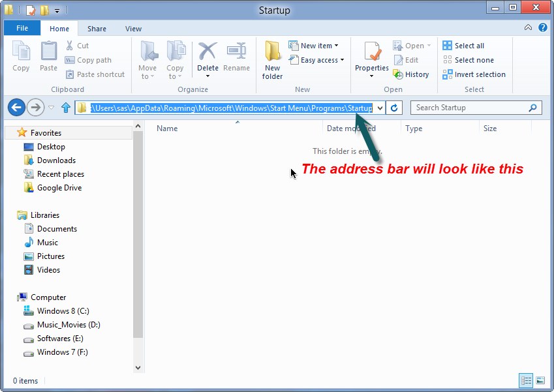Open the Easy access dropdown

click(x=316, y=60)
